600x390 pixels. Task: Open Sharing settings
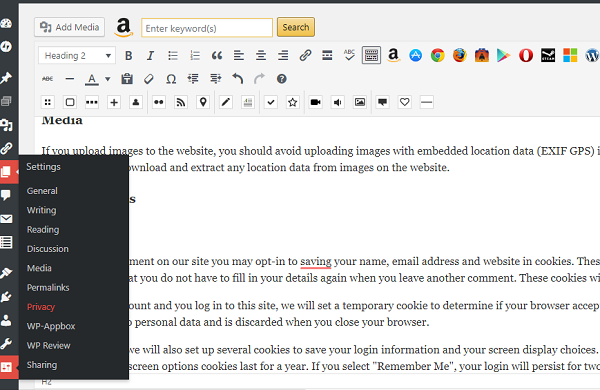pos(42,365)
